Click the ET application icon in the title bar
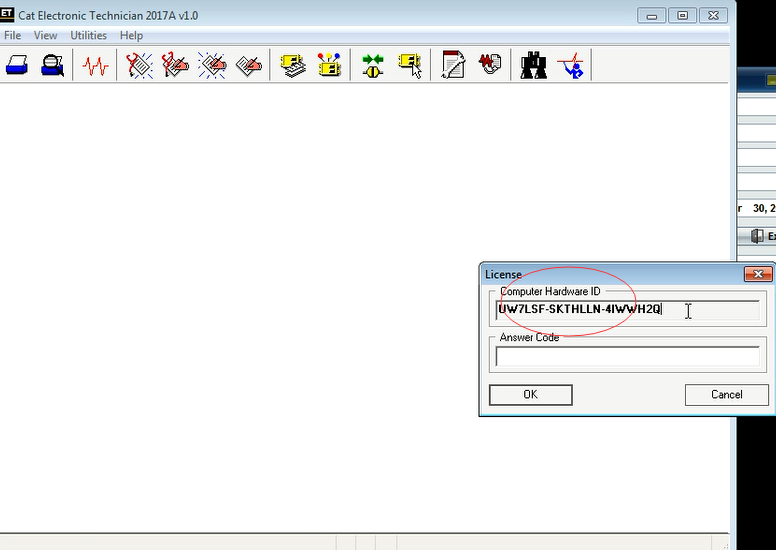 pyautogui.click(x=7, y=14)
